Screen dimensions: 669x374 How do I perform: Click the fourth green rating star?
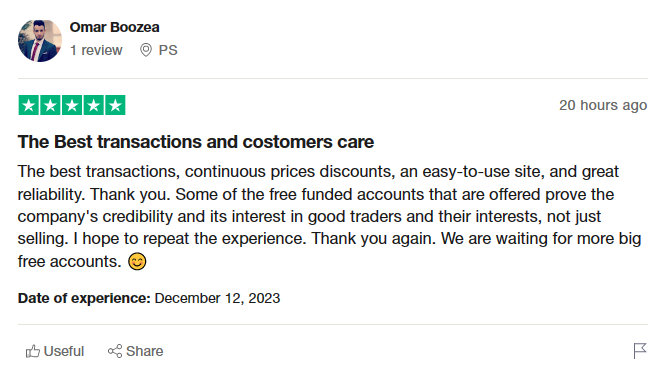click(93, 105)
